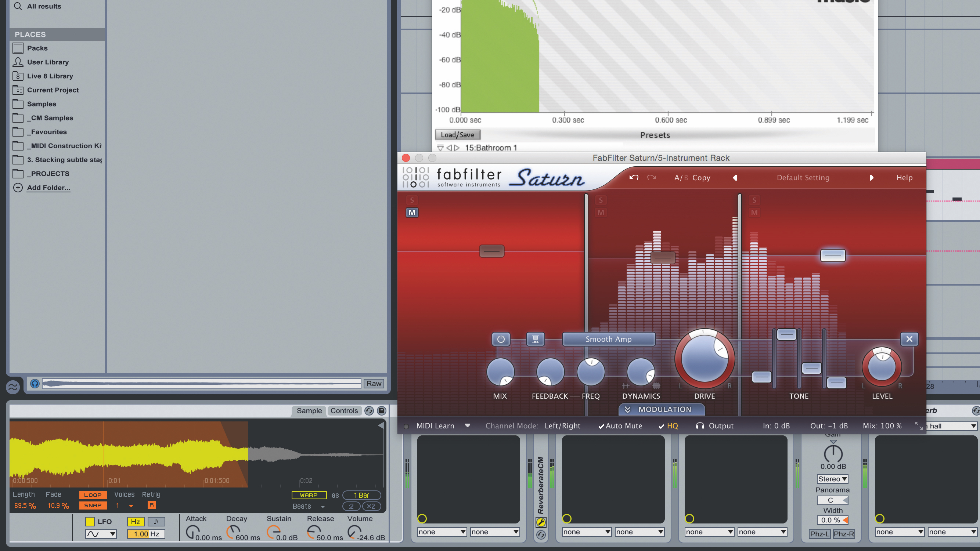Click the wave icon below the browser
The image size is (980, 551).
click(12, 387)
